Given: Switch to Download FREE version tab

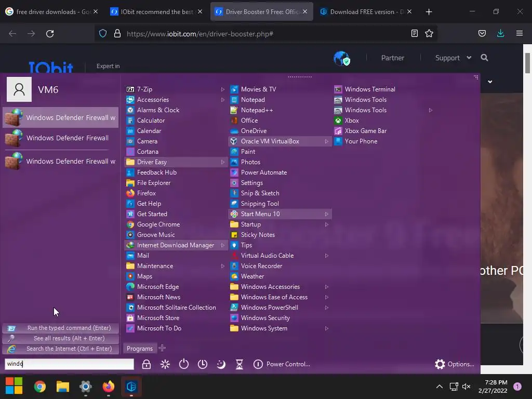Looking at the screenshot, I should 366,11.
